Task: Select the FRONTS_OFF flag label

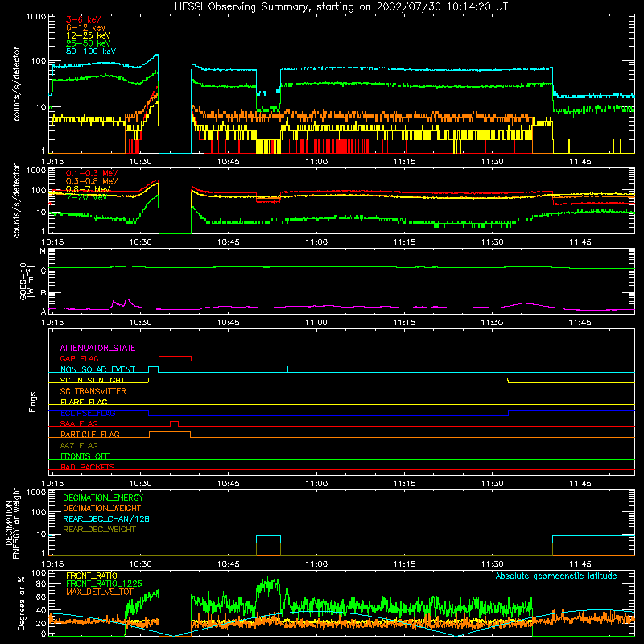Action: coord(85,456)
